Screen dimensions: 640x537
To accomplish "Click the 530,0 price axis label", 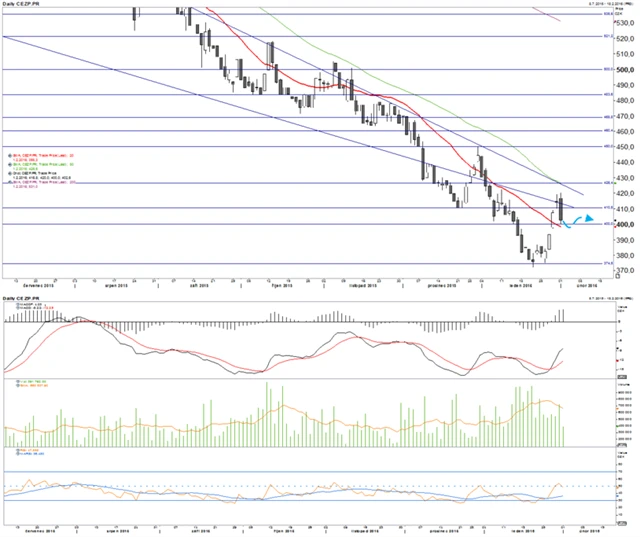I will tap(625, 23).
